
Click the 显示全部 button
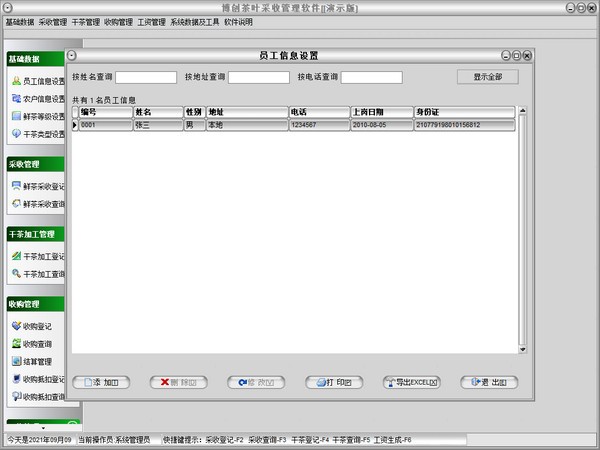point(488,77)
